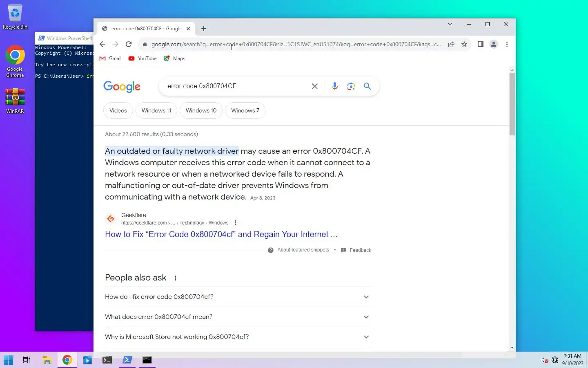Open the Windows Start menu

pos(8,360)
